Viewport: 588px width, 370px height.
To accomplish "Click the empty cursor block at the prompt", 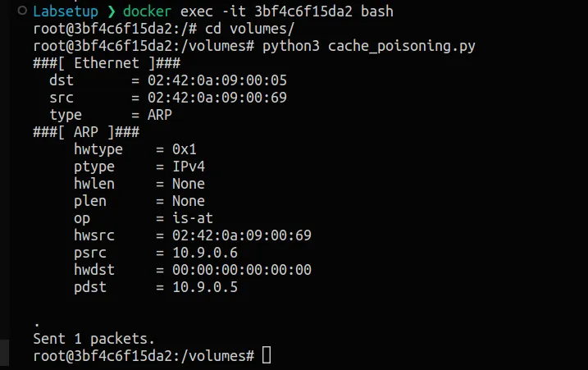I will (x=266, y=355).
